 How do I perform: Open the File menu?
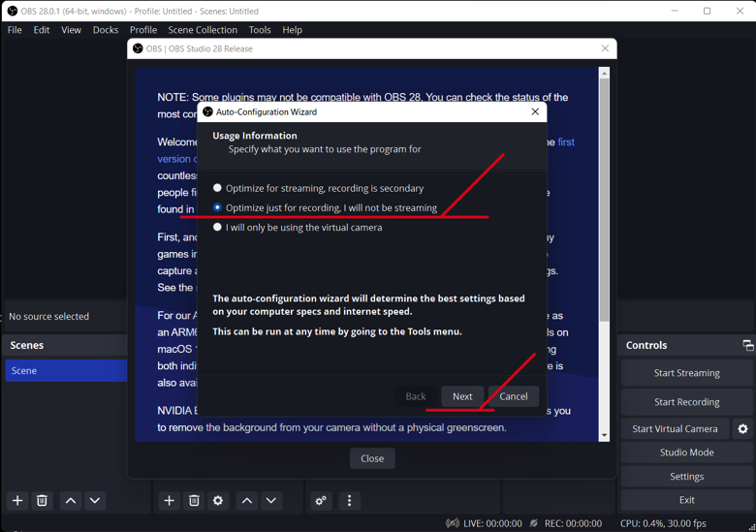coord(15,30)
